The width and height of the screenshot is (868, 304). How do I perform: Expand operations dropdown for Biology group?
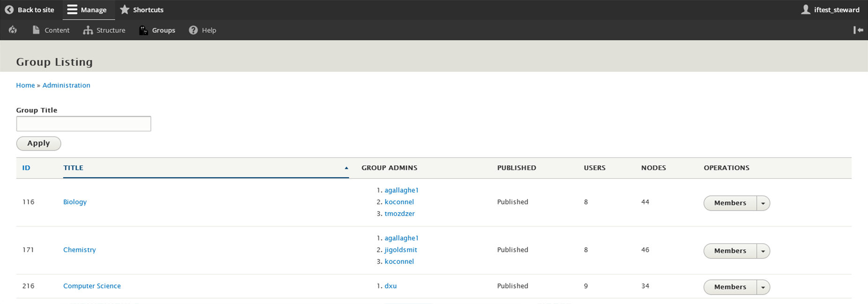763,203
